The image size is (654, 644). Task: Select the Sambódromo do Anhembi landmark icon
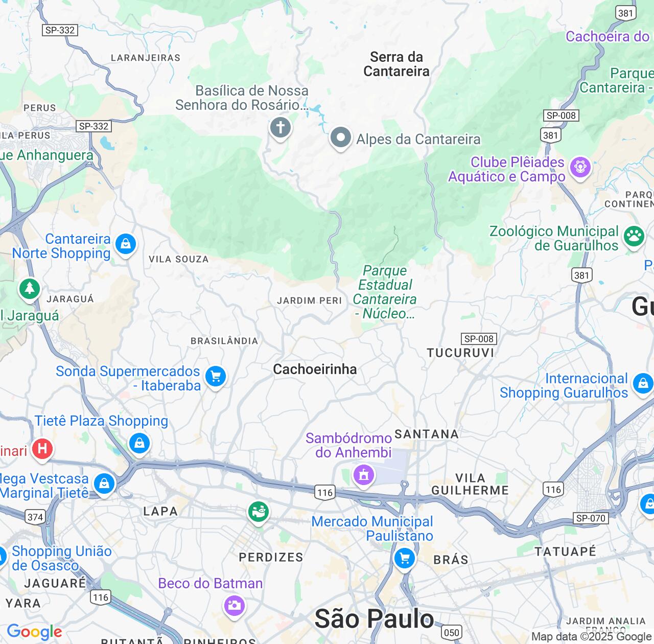364,475
